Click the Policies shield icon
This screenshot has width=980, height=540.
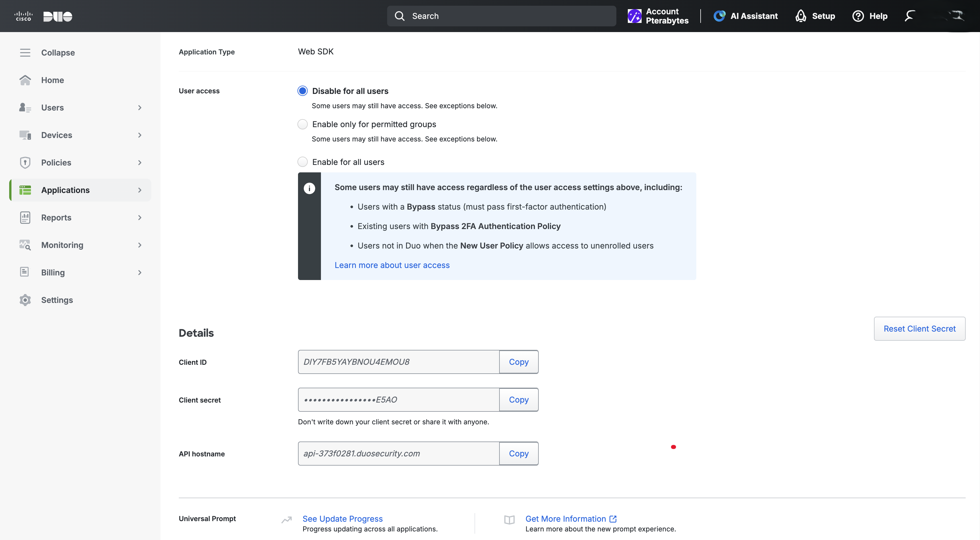(x=25, y=163)
